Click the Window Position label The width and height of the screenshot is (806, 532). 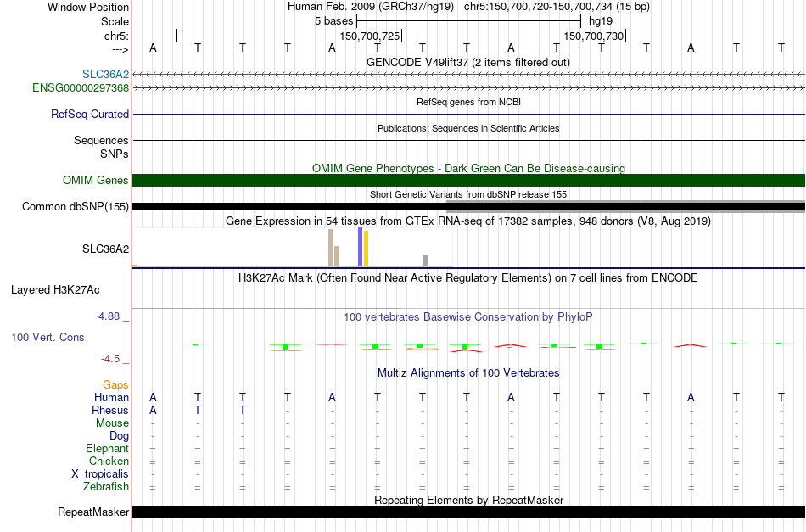tap(88, 7)
